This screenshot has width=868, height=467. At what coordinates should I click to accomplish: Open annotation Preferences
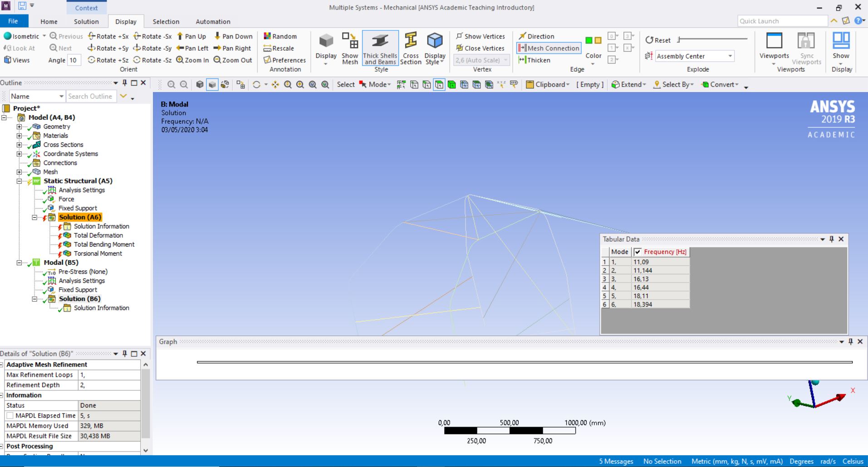coord(284,60)
